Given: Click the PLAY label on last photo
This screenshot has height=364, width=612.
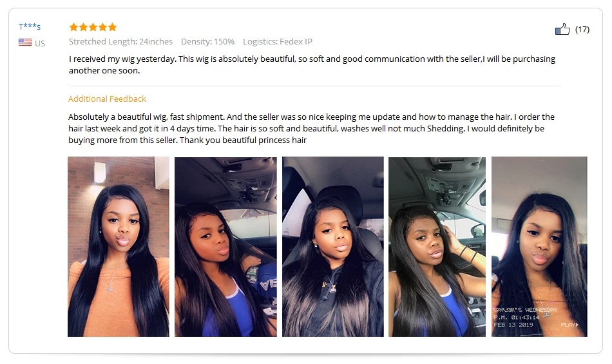Looking at the screenshot, I should click(569, 325).
